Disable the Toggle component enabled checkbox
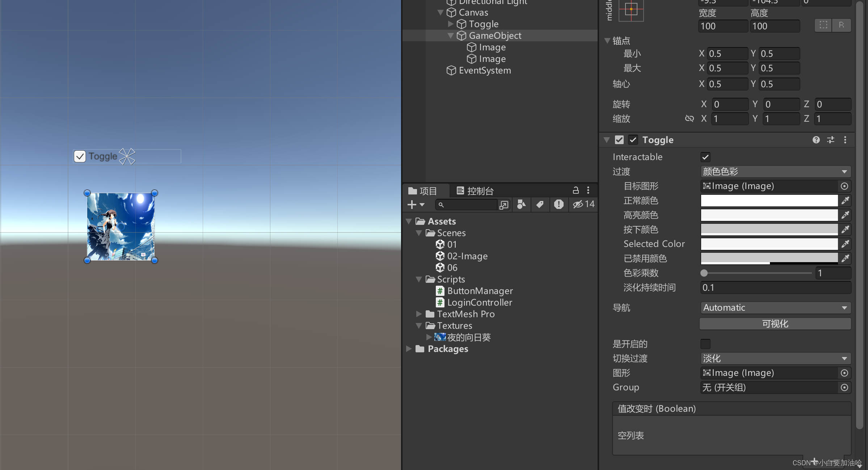Image resolution: width=868 pixels, height=470 pixels. point(633,140)
